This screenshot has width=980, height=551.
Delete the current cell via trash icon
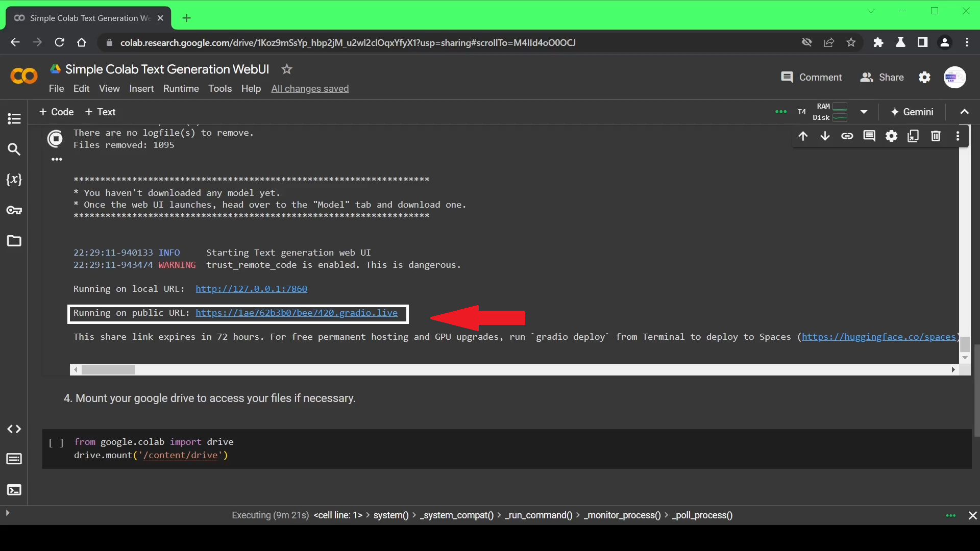click(936, 136)
